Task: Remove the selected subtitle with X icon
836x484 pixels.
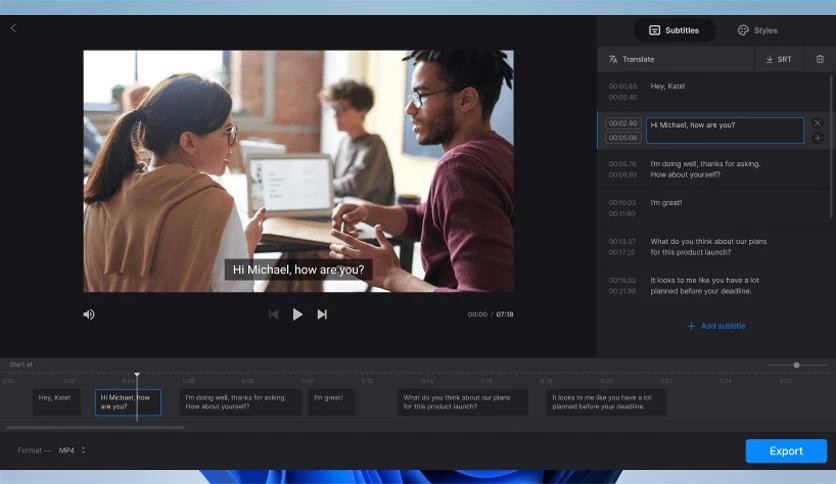Action: (x=817, y=123)
